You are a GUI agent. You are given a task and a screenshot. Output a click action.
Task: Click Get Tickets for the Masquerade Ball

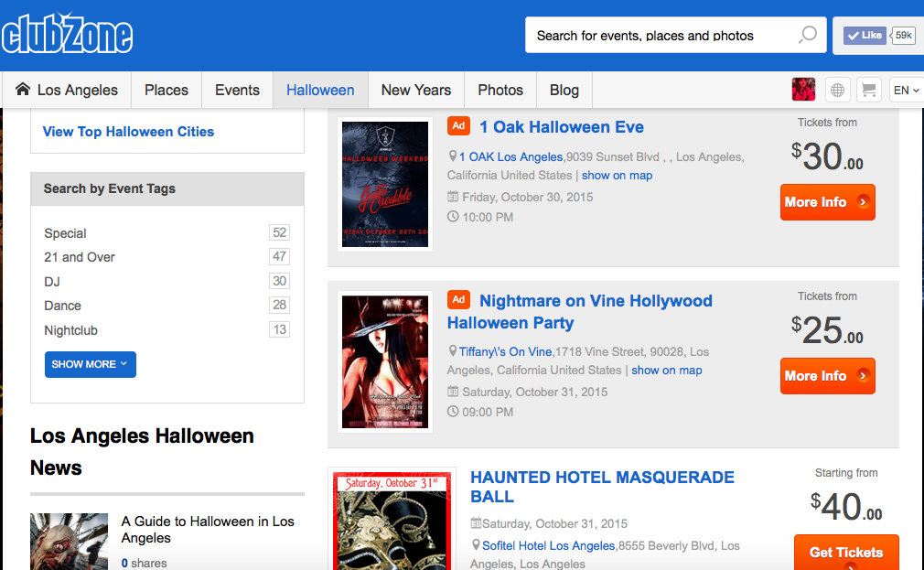pos(846,553)
